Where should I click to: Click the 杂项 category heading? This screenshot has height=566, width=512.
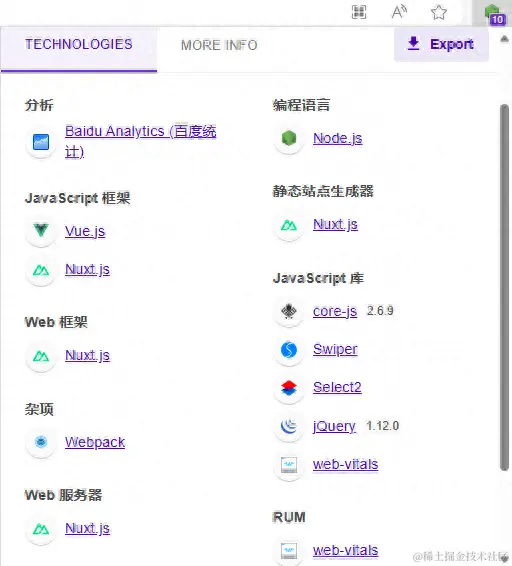tap(39, 410)
